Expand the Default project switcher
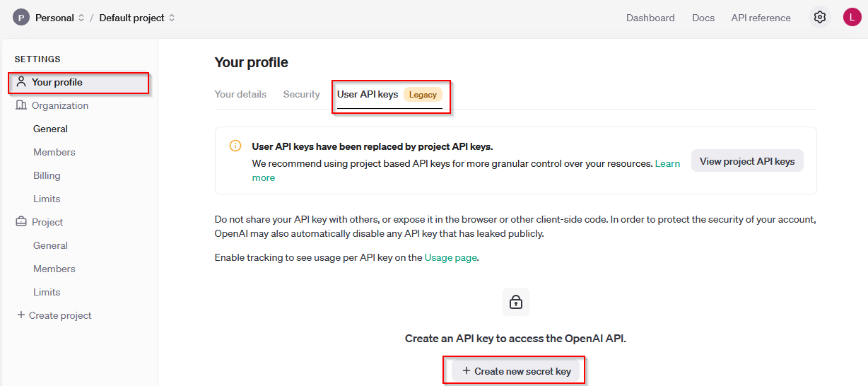This screenshot has width=868, height=386. pos(137,18)
